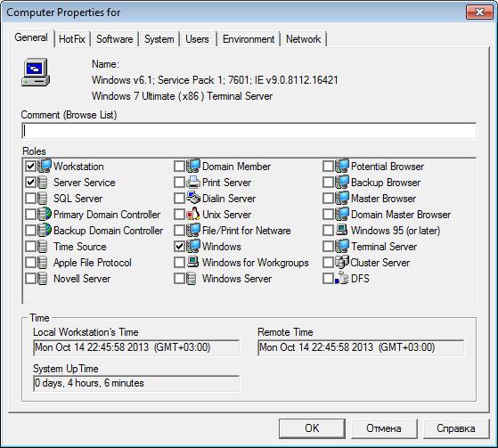Enable the DFS checkbox
Image resolution: width=498 pixels, height=448 pixels.
click(x=328, y=279)
